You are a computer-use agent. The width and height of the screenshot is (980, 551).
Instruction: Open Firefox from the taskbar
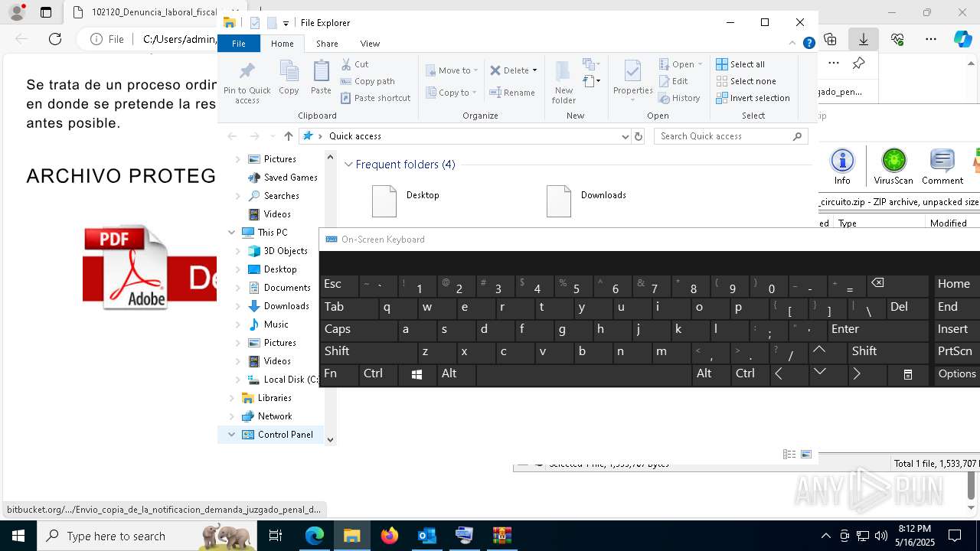click(x=390, y=536)
